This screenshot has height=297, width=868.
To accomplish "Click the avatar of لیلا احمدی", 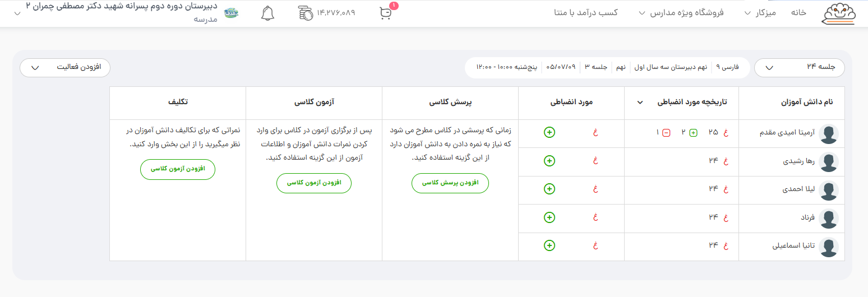I will point(829,190).
